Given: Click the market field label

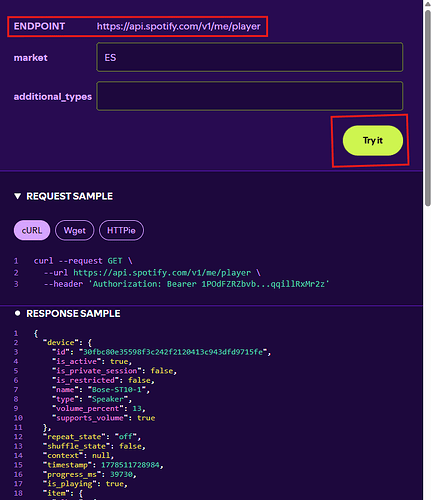Looking at the screenshot, I should [x=31, y=58].
